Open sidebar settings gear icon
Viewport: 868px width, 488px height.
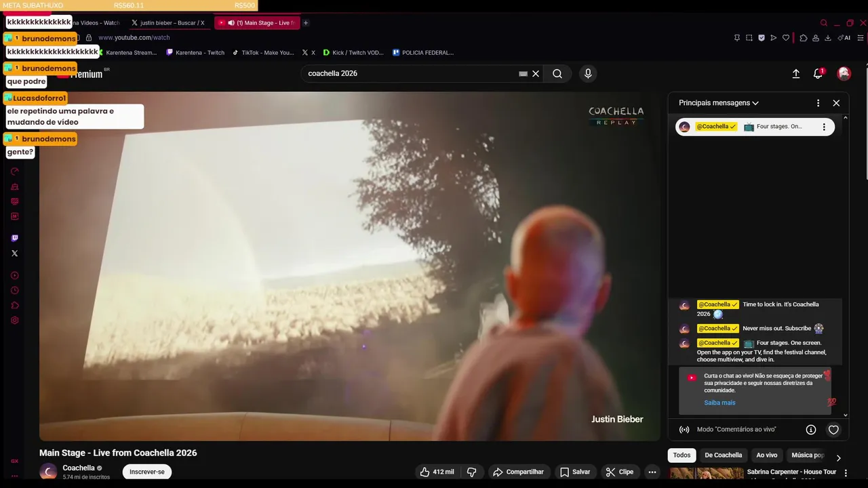coord(15,320)
